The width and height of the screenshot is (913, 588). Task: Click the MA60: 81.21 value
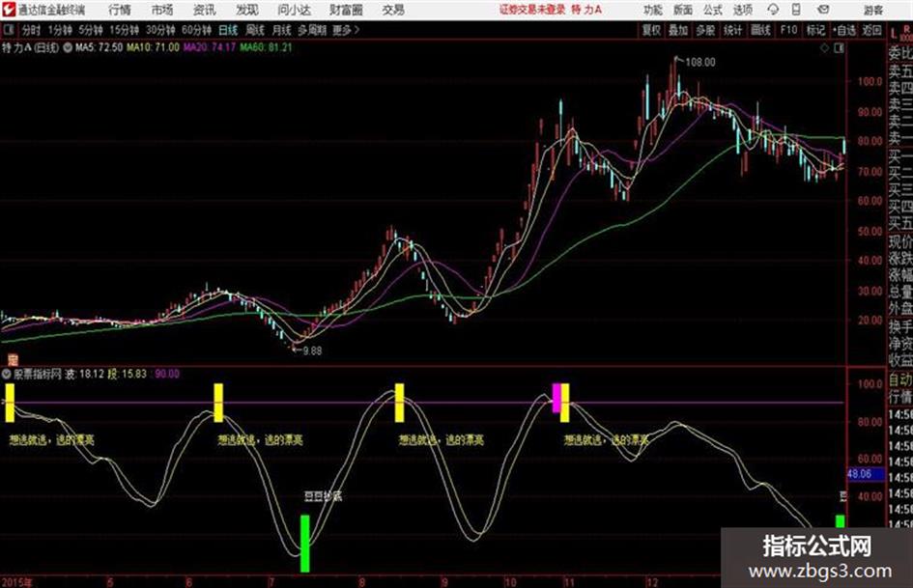pyautogui.click(x=266, y=47)
